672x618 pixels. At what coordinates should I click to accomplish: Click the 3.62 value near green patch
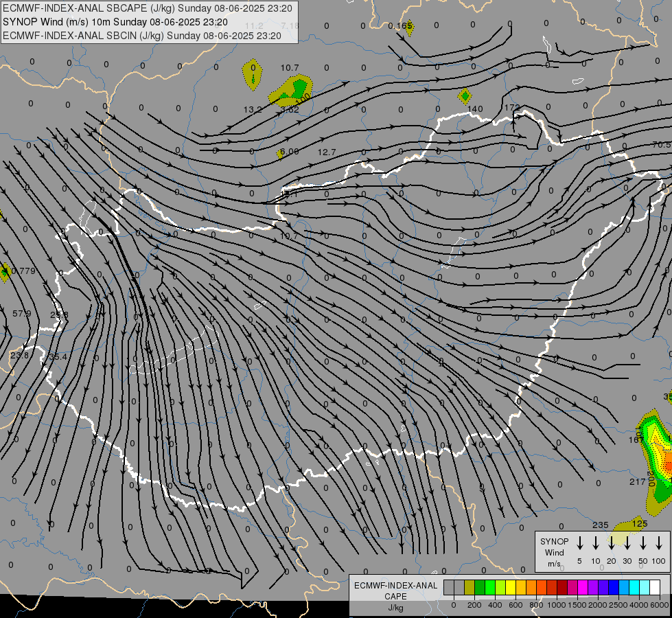[x=290, y=110]
